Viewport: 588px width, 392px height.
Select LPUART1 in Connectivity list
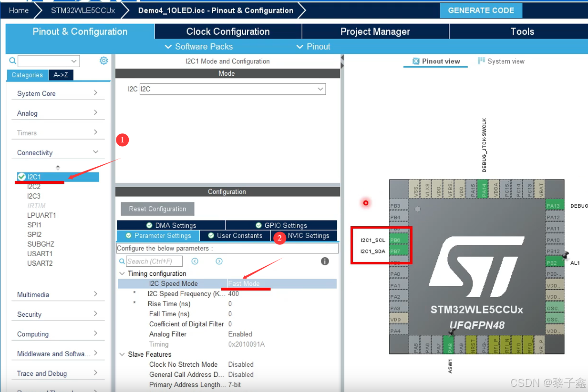coord(41,215)
